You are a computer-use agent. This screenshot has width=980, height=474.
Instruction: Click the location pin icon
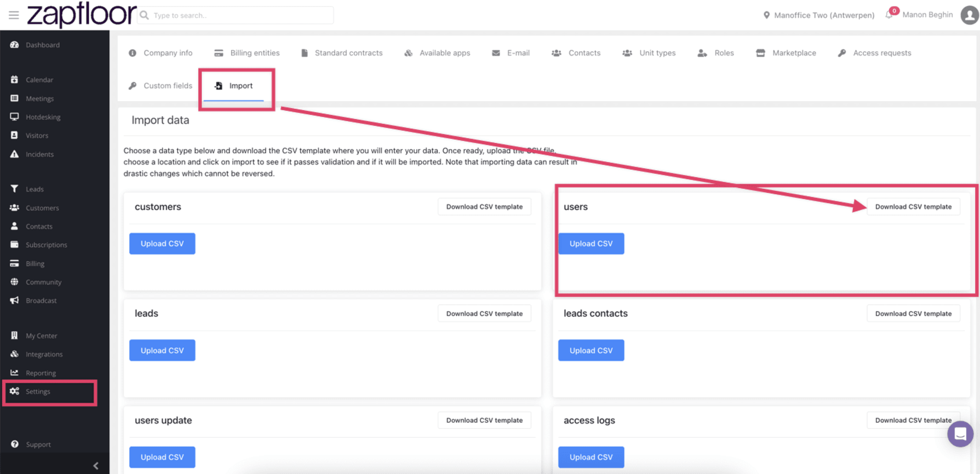coord(766,15)
